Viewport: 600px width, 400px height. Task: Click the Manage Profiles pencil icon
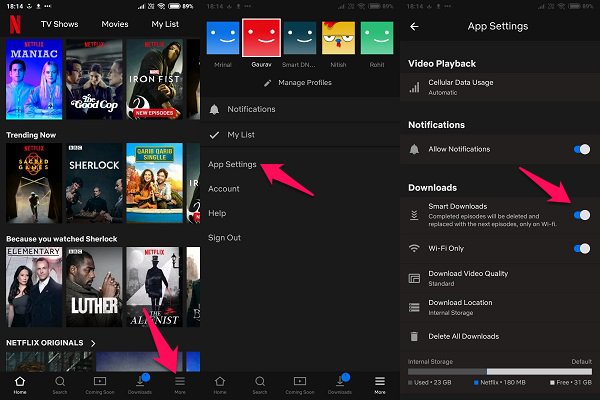(x=267, y=83)
